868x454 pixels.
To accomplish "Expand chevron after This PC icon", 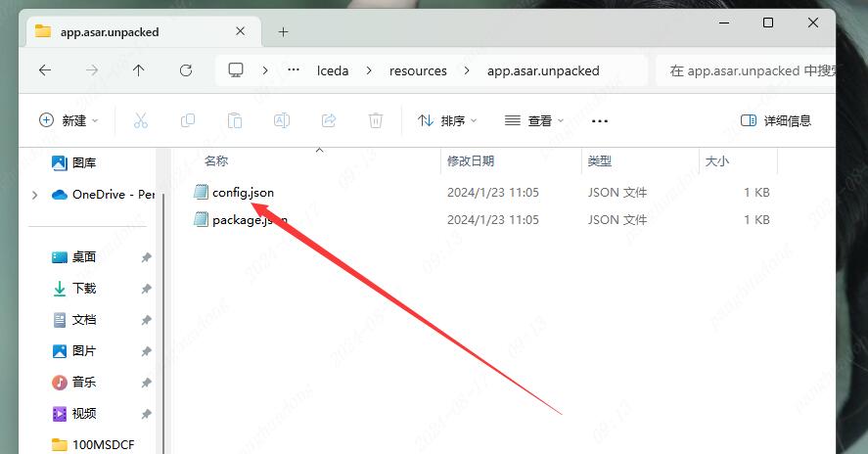I will pos(265,70).
